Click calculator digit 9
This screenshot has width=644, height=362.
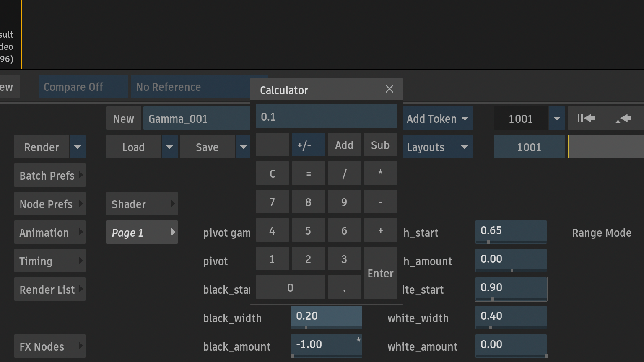coord(345,202)
